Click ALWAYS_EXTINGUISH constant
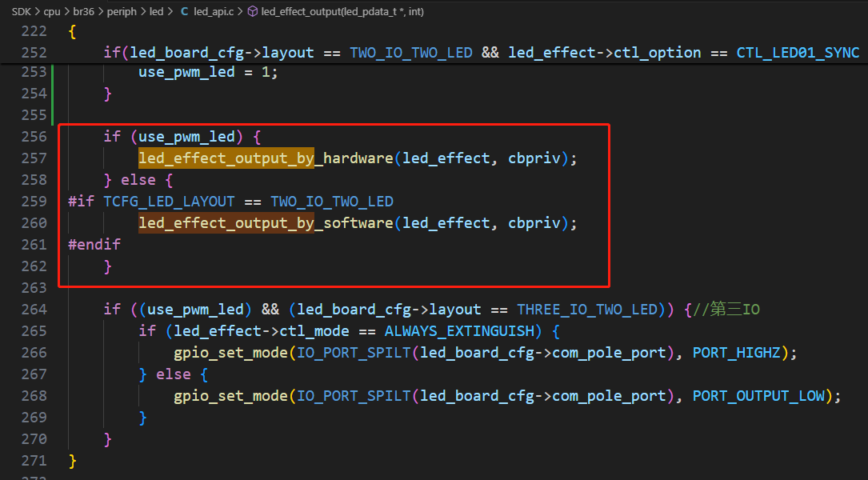 pyautogui.click(x=459, y=331)
